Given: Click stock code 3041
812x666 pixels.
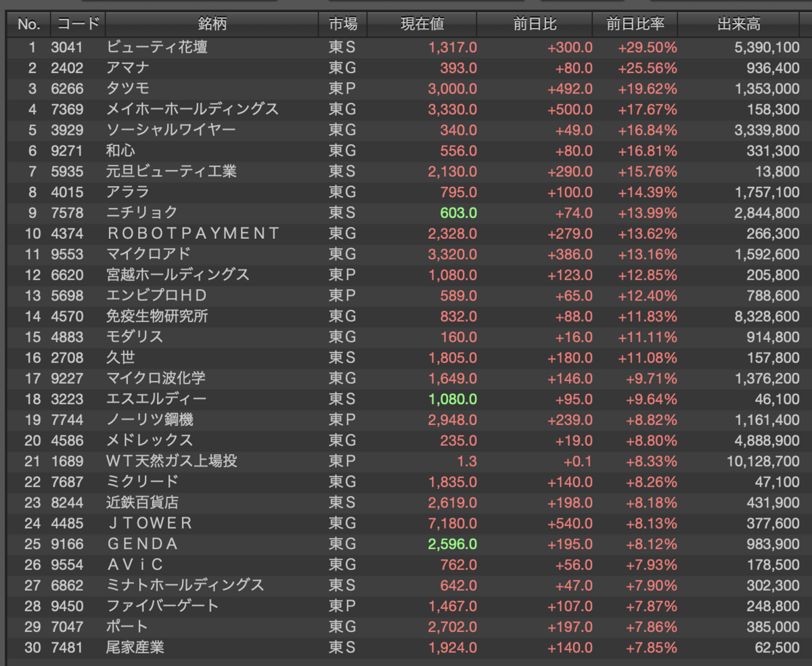Looking at the screenshot, I should pyautogui.click(x=66, y=47).
